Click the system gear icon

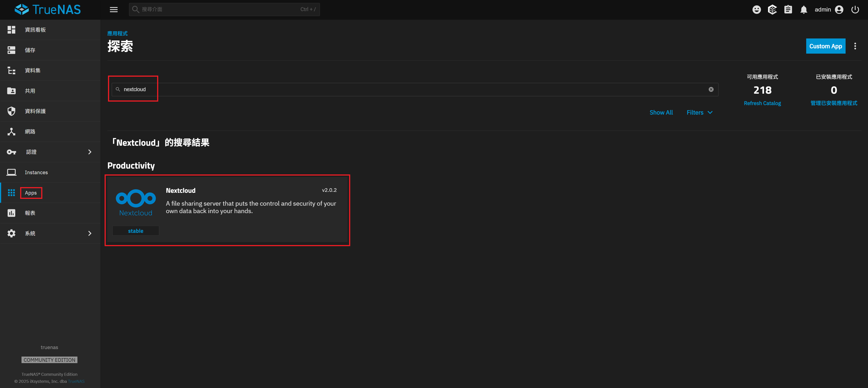coord(12,233)
